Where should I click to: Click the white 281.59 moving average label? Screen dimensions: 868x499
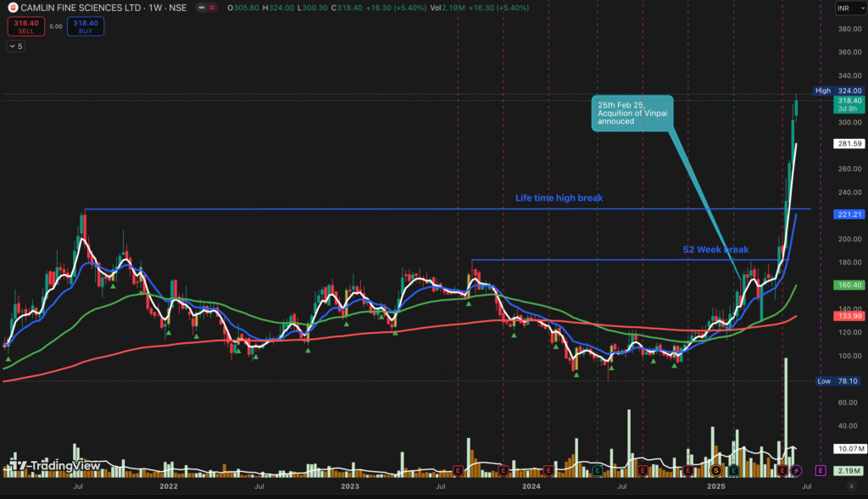pos(849,144)
